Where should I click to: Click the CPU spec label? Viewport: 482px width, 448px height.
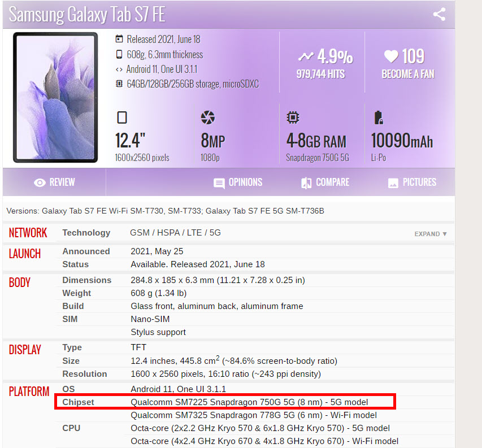pyautogui.click(x=71, y=428)
